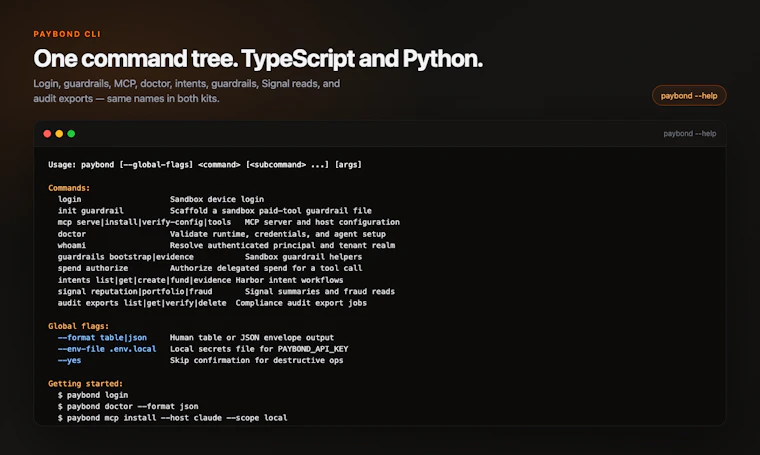Click "Skip confirmation for destructive ops" text

pyautogui.click(x=257, y=361)
